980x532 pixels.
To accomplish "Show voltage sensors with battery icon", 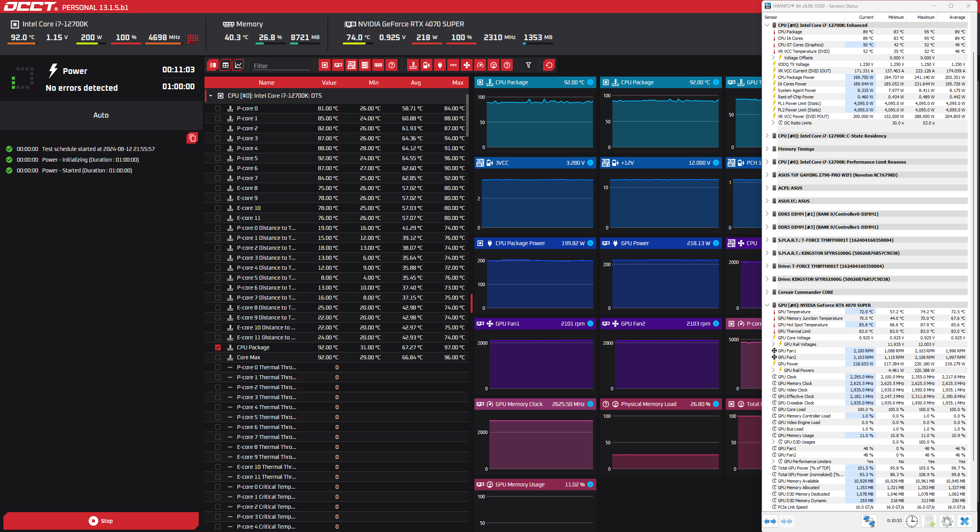I will (x=426, y=65).
